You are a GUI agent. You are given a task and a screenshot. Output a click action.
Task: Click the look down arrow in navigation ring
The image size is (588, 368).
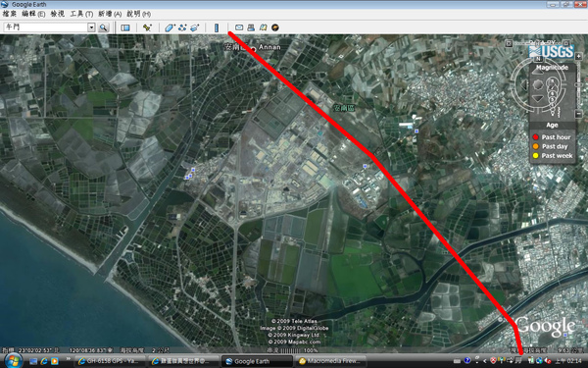click(538, 98)
